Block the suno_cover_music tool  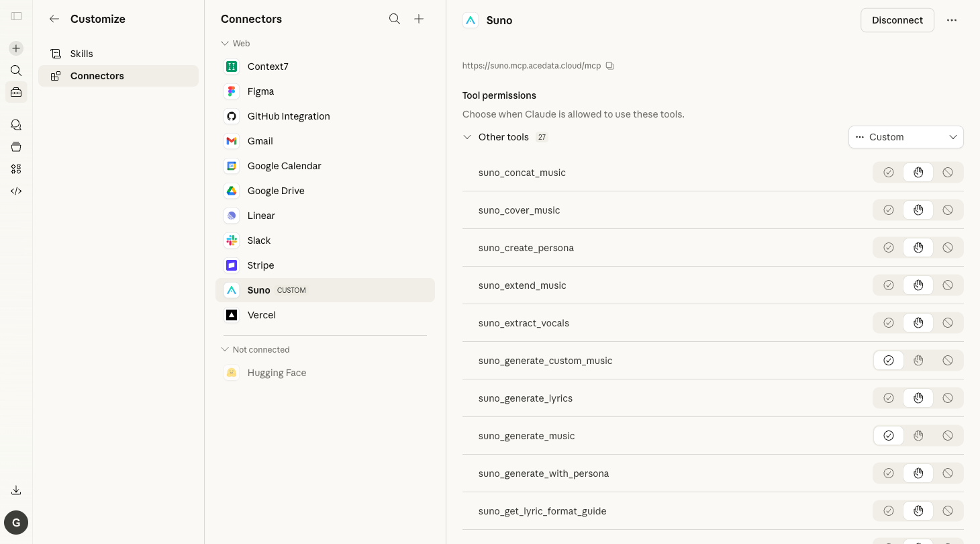pos(948,210)
